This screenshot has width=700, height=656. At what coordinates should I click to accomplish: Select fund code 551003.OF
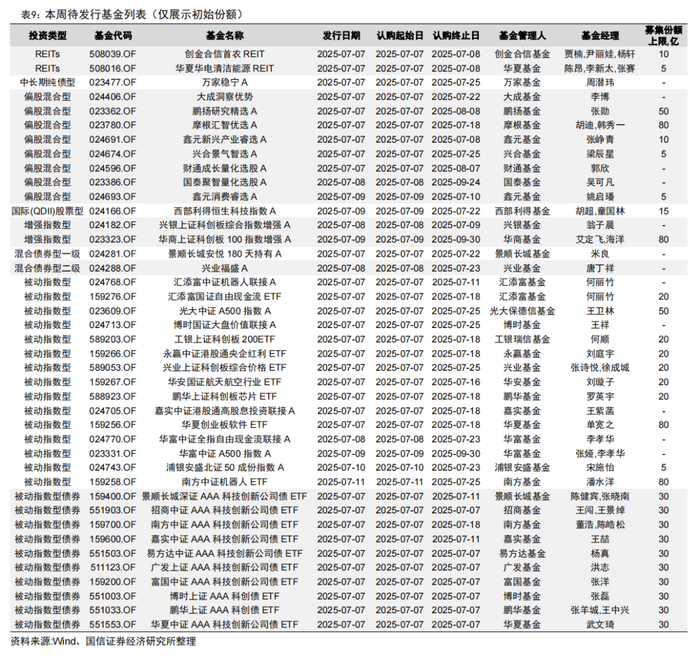pyautogui.click(x=112, y=596)
